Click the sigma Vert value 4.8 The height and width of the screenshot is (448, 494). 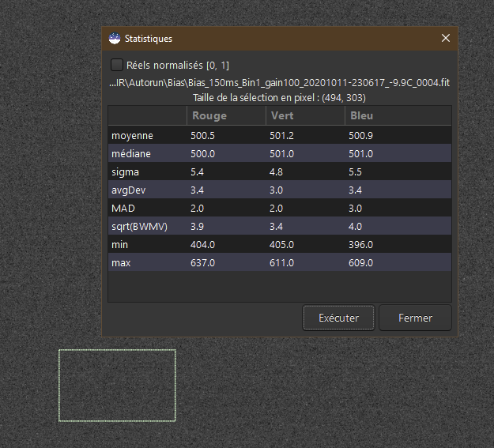(276, 172)
